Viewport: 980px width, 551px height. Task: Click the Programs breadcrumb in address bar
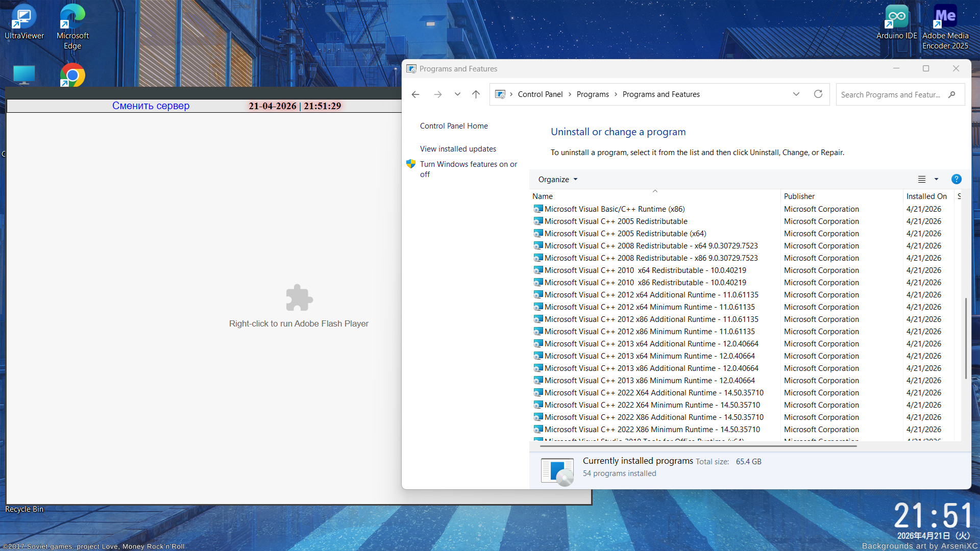pyautogui.click(x=592, y=94)
